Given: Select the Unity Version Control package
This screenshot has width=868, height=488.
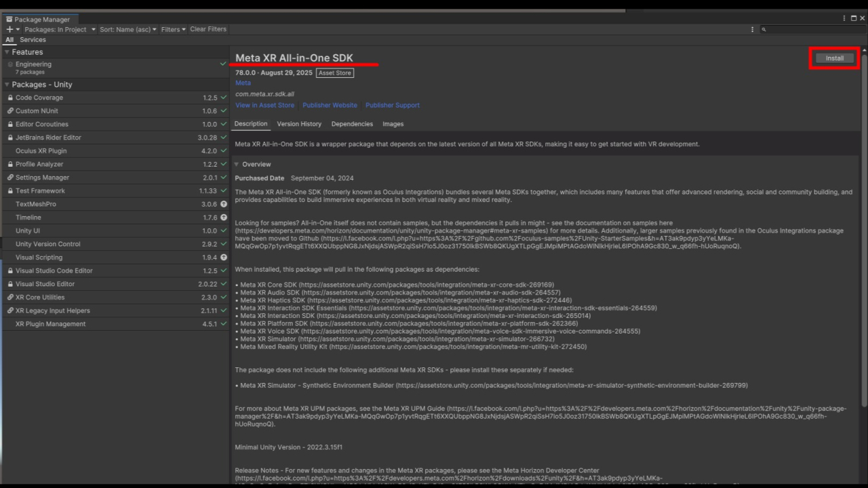Looking at the screenshot, I should pyautogui.click(x=115, y=244).
